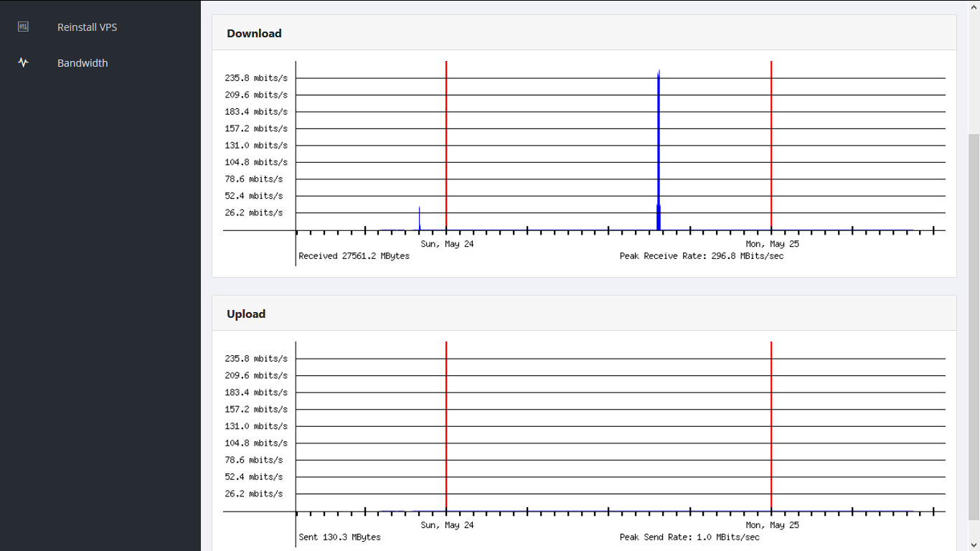Click Mon, May 25 red line in Download
Image resolution: width=980 pixels, height=551 pixels.
[x=771, y=143]
